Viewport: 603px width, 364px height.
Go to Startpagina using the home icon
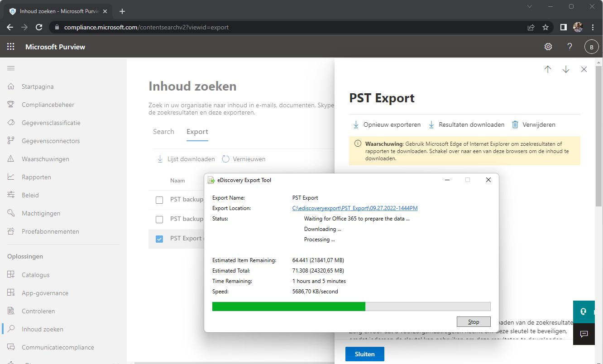point(10,86)
